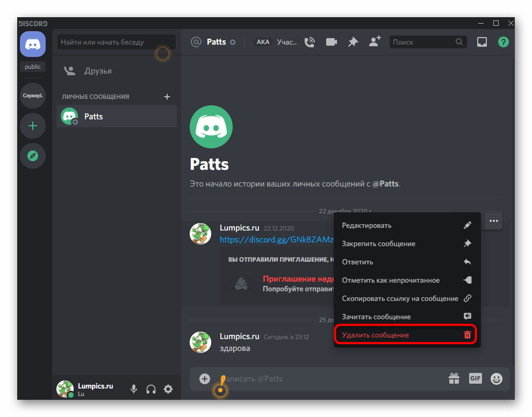Add a server plus button
This screenshot has width=532, height=417.
click(33, 126)
